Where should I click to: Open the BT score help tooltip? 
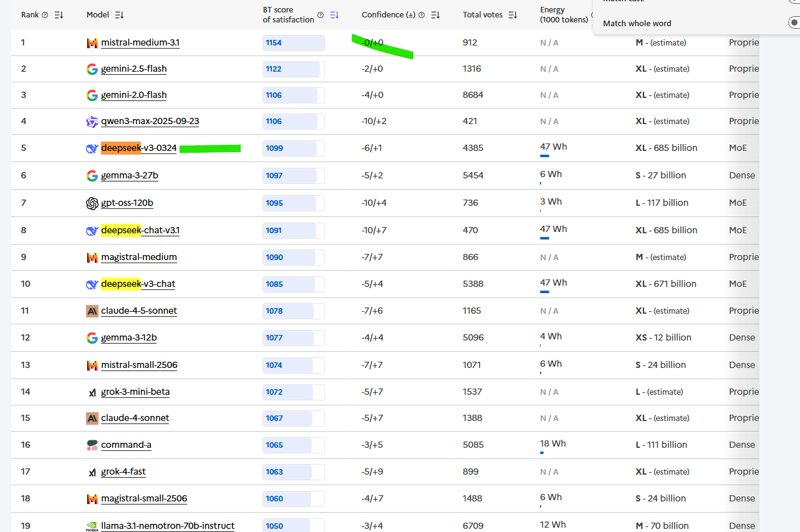tap(320, 15)
